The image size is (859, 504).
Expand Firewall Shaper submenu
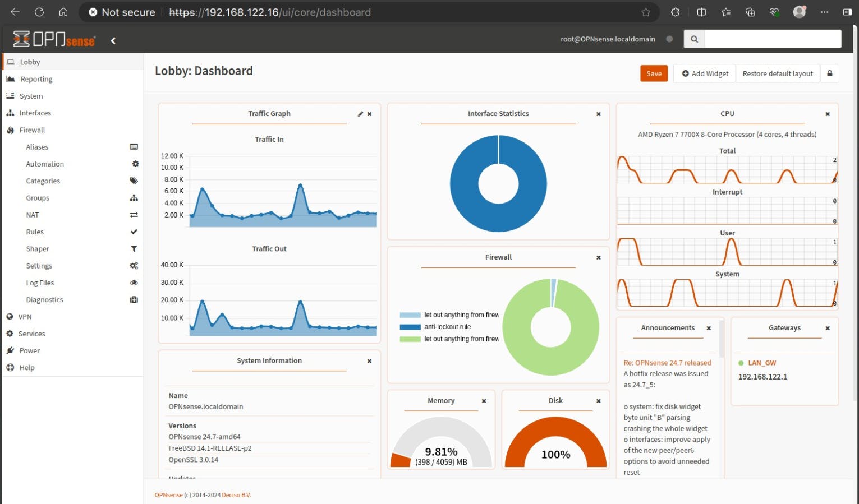click(x=73, y=249)
